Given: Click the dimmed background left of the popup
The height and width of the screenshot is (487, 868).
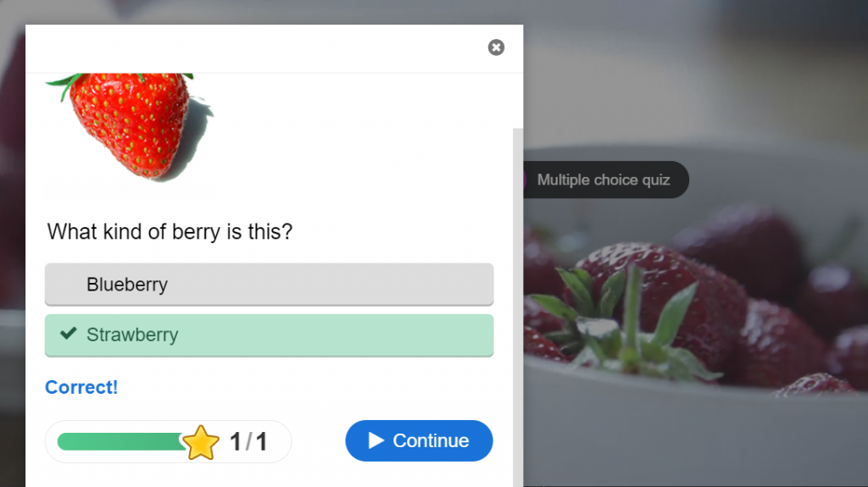Looking at the screenshot, I should click(x=12, y=255).
